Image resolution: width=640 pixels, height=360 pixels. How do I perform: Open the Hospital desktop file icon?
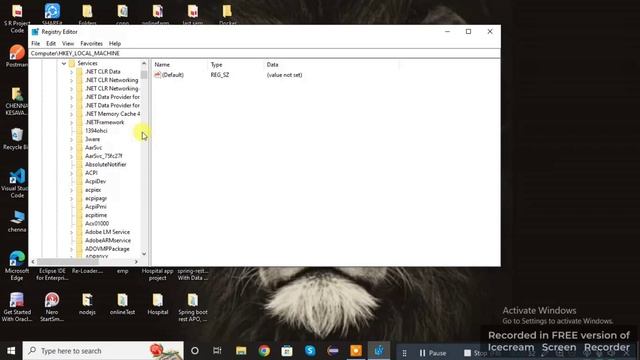click(158, 304)
